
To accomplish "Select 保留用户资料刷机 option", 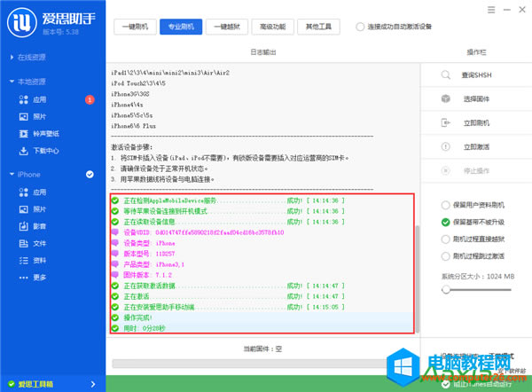I will 445,205.
